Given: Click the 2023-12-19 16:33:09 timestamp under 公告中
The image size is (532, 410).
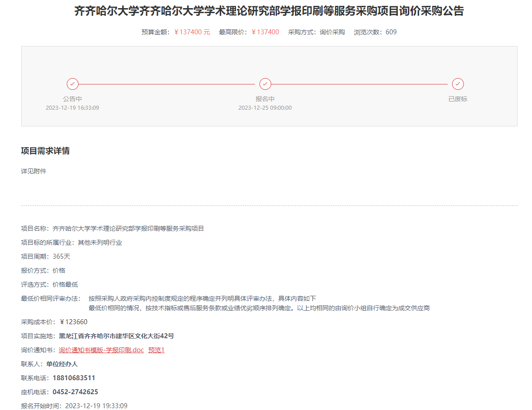Looking at the screenshot, I should (72, 108).
